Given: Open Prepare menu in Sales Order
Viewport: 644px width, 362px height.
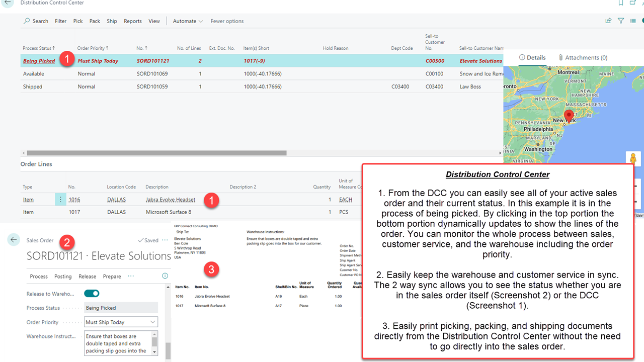Looking at the screenshot, I should tap(112, 277).
